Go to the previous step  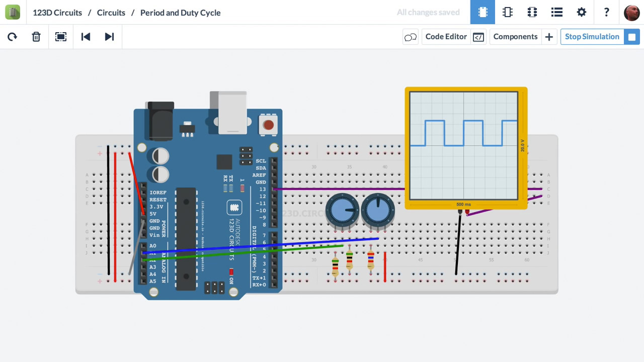[x=86, y=37]
